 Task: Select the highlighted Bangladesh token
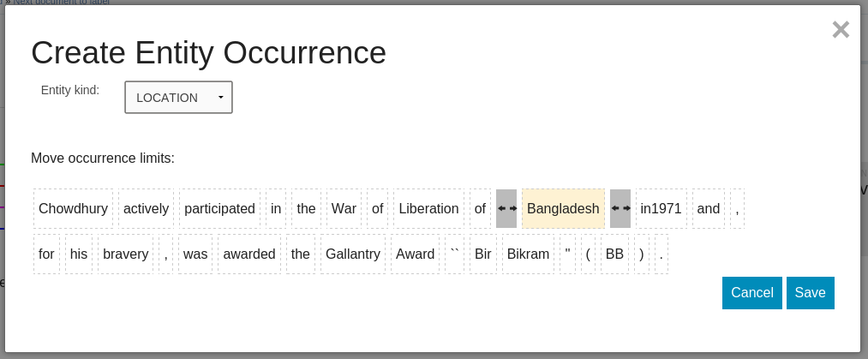(563, 208)
